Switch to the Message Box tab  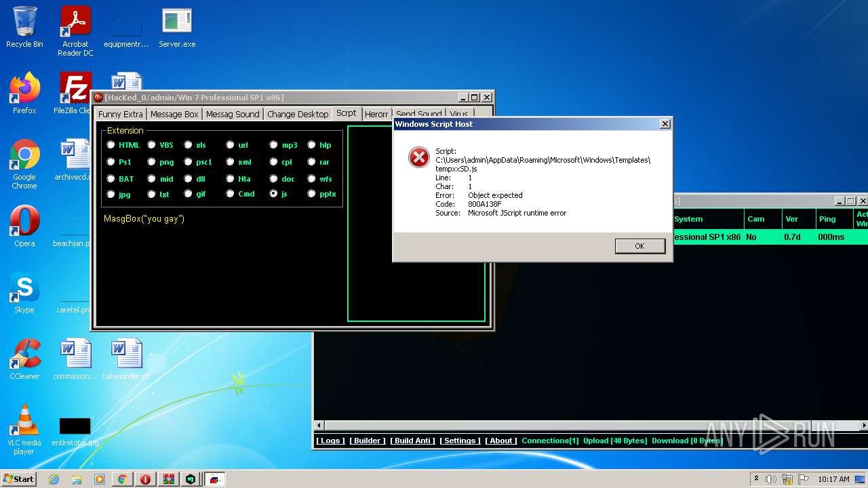point(174,114)
